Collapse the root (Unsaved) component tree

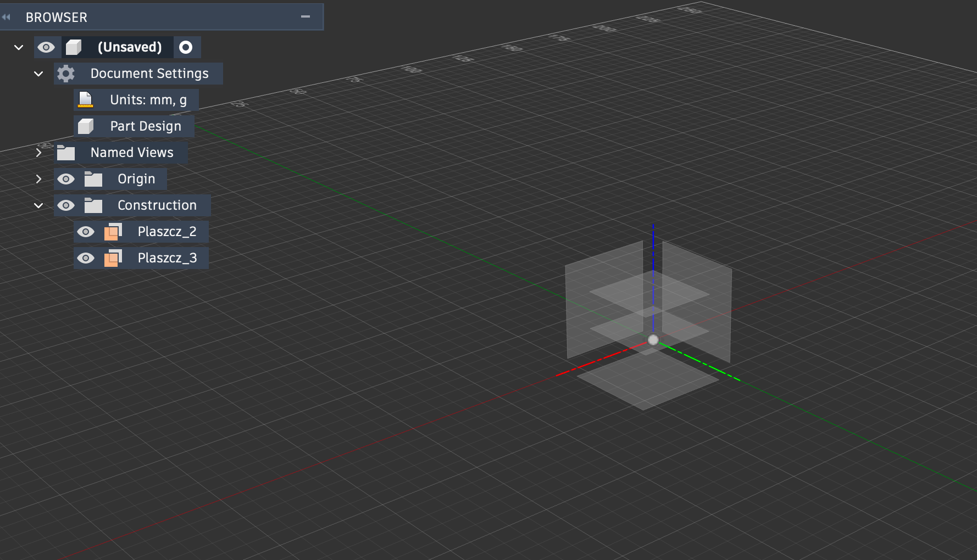click(x=19, y=48)
